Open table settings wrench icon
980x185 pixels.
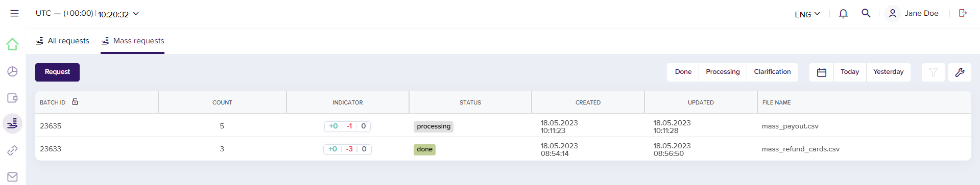(960, 72)
